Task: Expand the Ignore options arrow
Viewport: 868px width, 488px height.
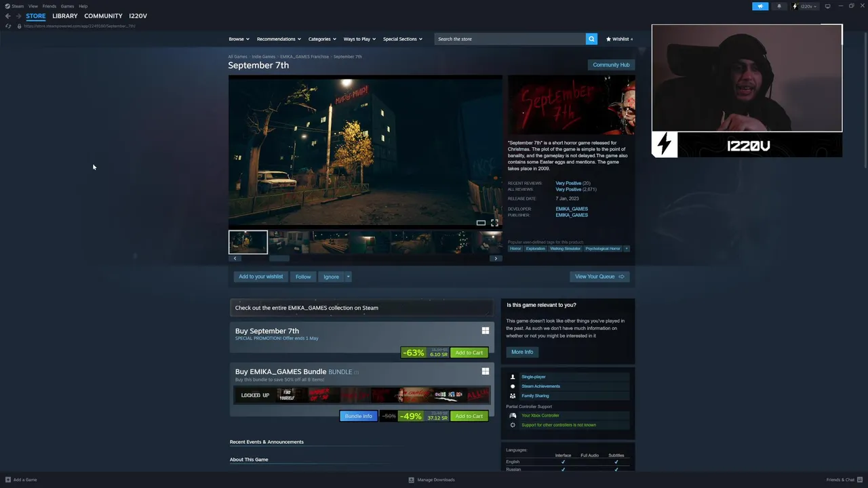Action: [348, 277]
